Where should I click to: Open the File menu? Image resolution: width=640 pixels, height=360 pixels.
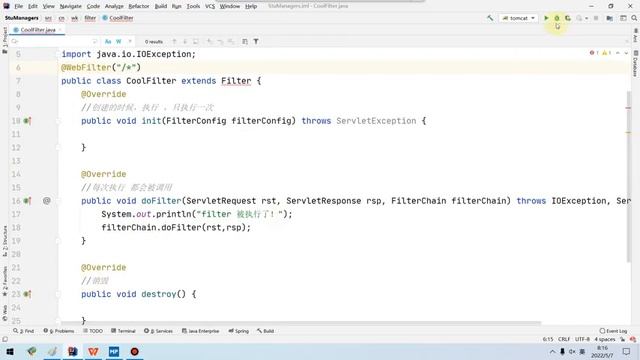click(x=18, y=6)
